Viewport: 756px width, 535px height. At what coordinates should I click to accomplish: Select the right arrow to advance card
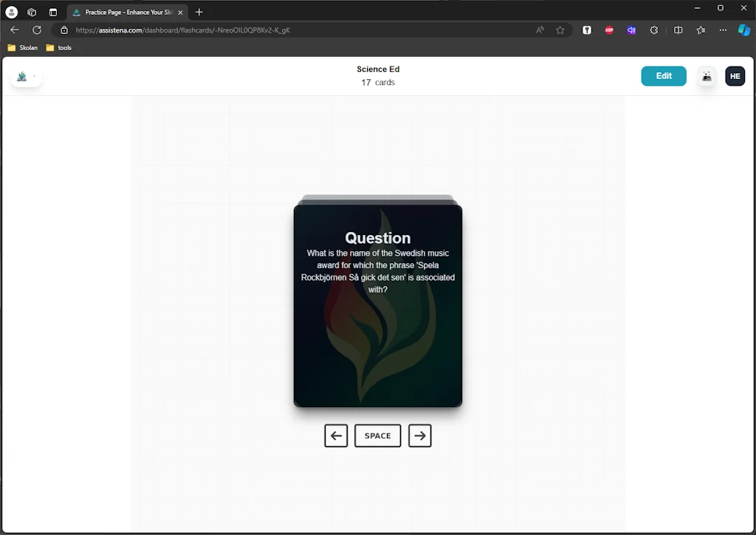pos(419,435)
